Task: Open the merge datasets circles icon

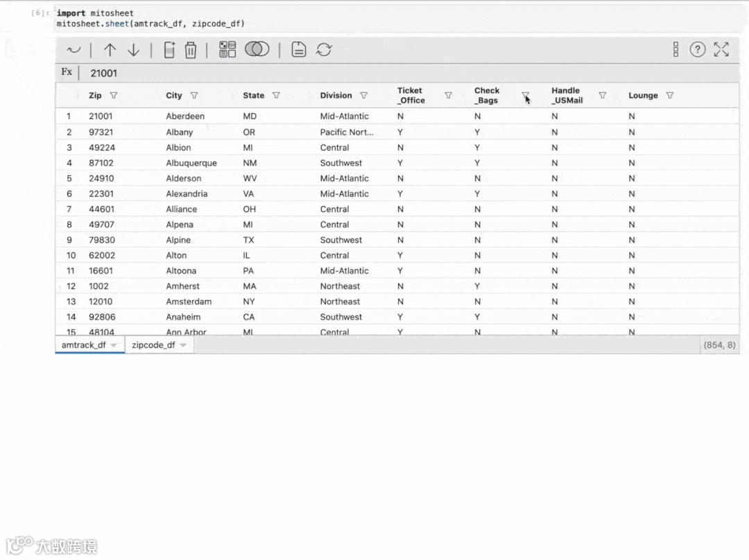Action: (x=257, y=49)
